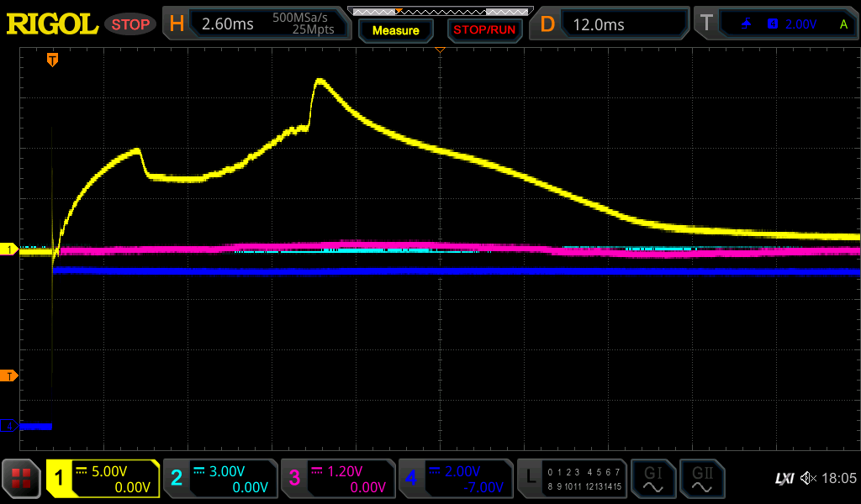Toggle channel 3 magenta 1.20V label

pos(337,479)
